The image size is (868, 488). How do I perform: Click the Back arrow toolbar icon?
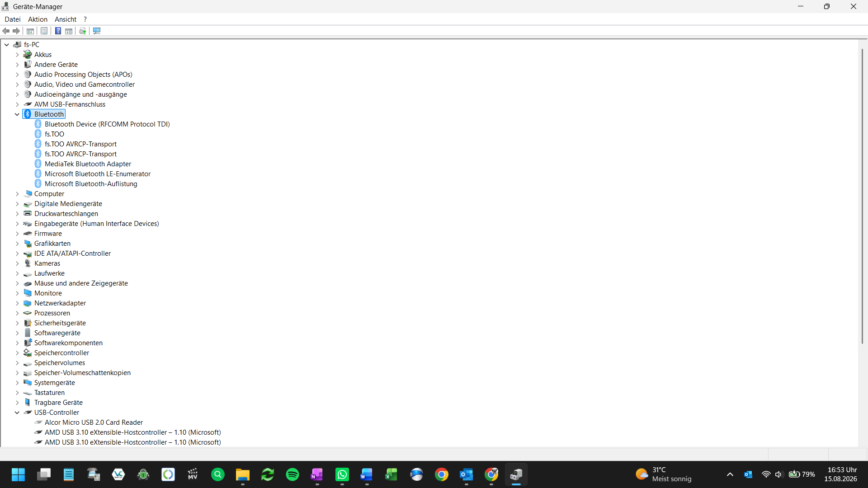(6, 31)
